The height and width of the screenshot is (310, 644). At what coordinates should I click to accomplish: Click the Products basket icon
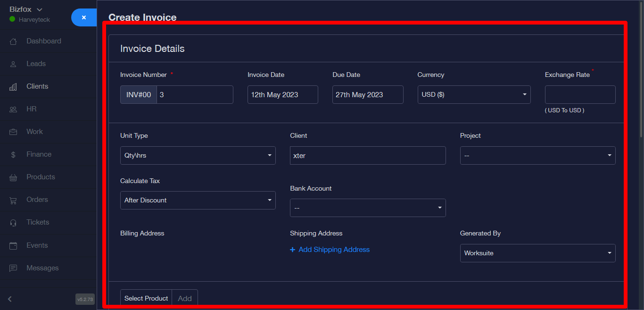click(x=13, y=177)
